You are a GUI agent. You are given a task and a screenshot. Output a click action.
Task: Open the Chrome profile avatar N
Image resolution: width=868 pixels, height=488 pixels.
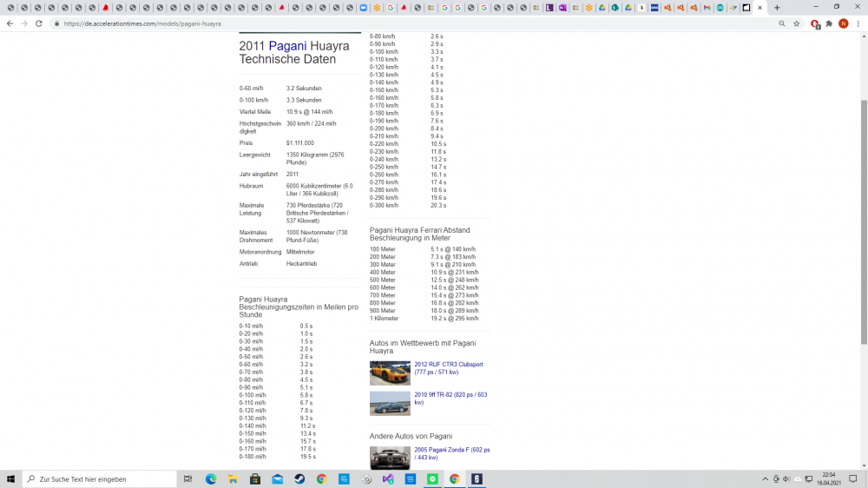point(844,23)
